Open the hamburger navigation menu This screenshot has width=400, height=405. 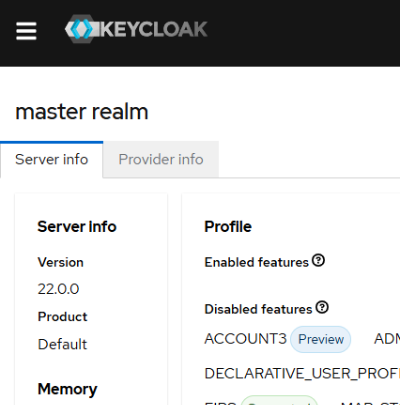tap(26, 31)
